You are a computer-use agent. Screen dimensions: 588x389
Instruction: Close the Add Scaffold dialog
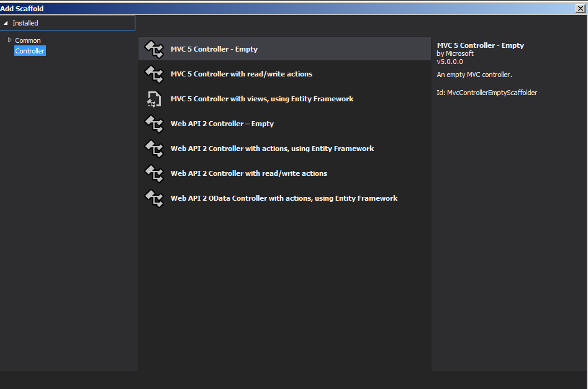click(580, 9)
